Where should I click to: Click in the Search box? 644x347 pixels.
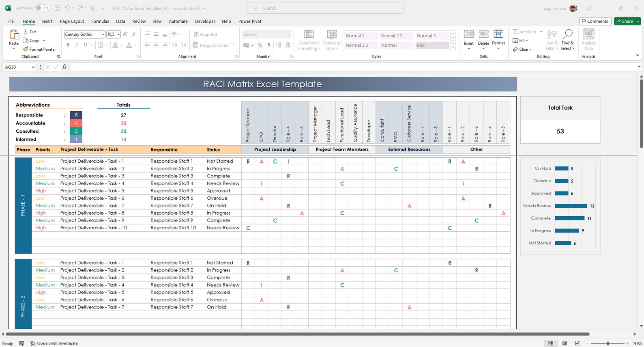[325, 8]
